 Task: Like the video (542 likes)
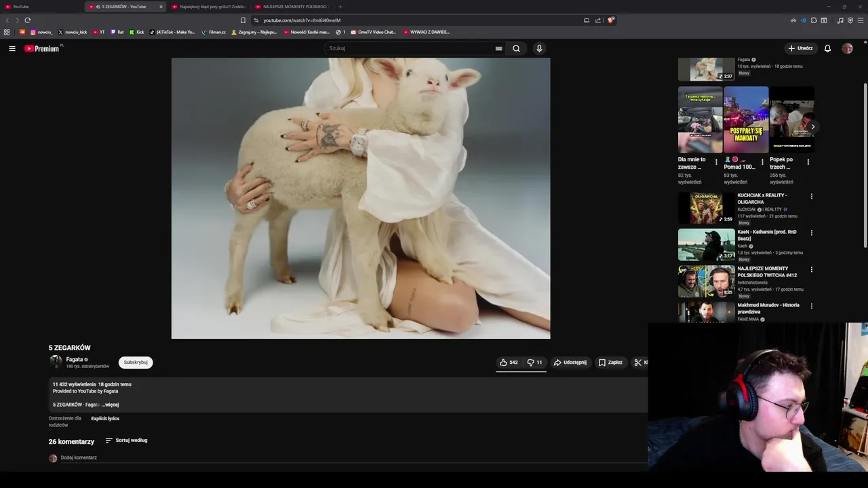click(x=509, y=363)
